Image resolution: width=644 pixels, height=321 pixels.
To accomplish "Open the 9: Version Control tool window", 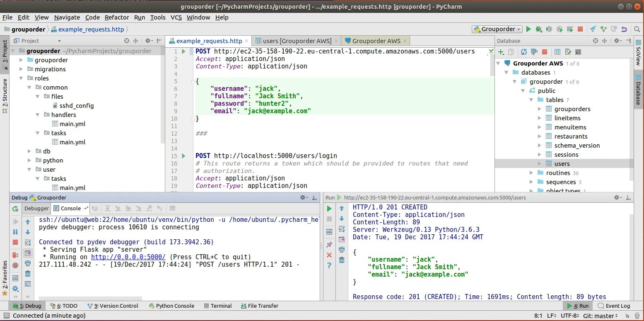I will coord(113,306).
